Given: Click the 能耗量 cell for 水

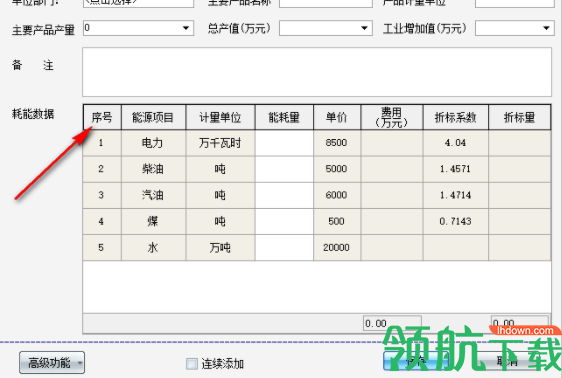Looking at the screenshot, I should 284,248.
